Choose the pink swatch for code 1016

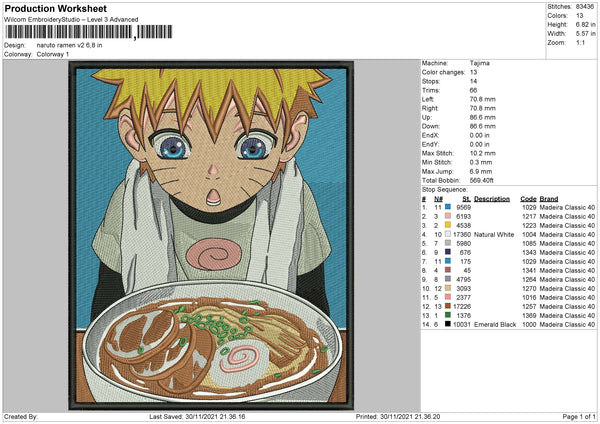click(x=448, y=297)
